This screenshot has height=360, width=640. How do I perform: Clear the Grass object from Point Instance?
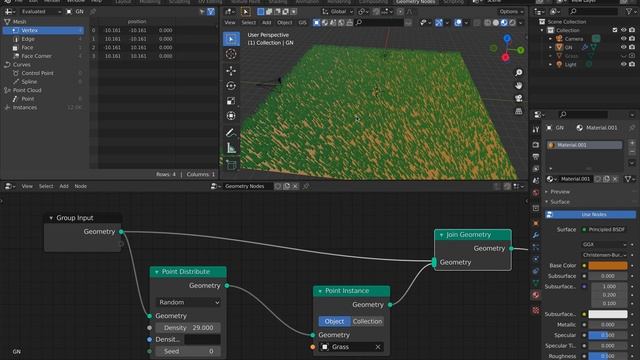[378, 347]
